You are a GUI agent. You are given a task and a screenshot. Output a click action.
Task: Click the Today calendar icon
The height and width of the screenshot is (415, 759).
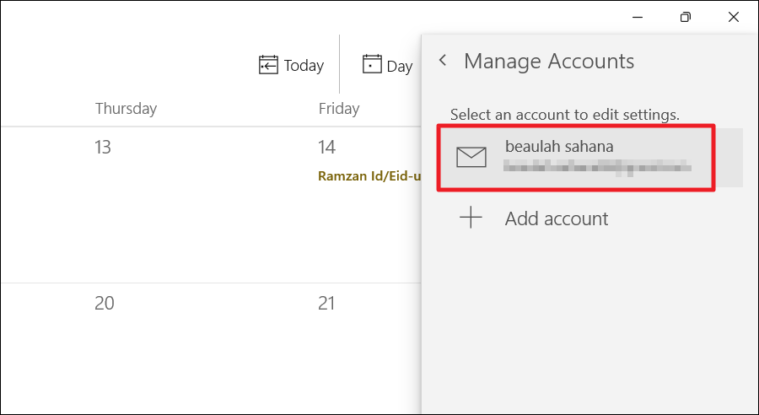pyautogui.click(x=268, y=65)
